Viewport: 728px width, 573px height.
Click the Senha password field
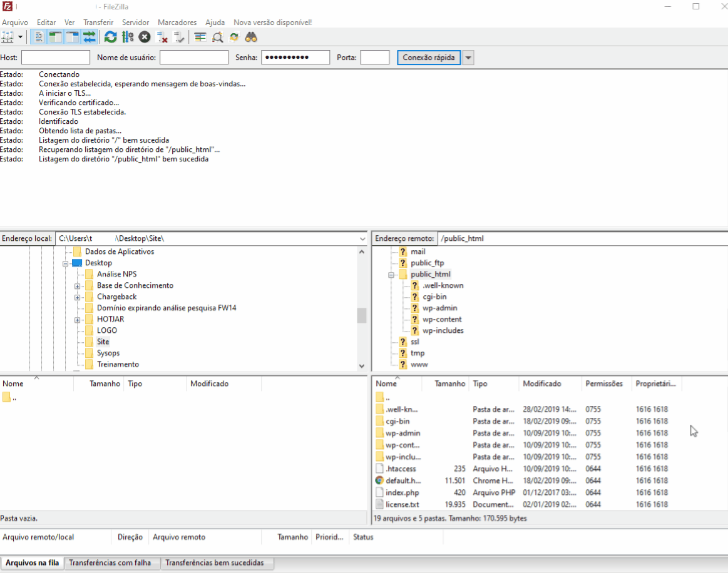pos(295,58)
